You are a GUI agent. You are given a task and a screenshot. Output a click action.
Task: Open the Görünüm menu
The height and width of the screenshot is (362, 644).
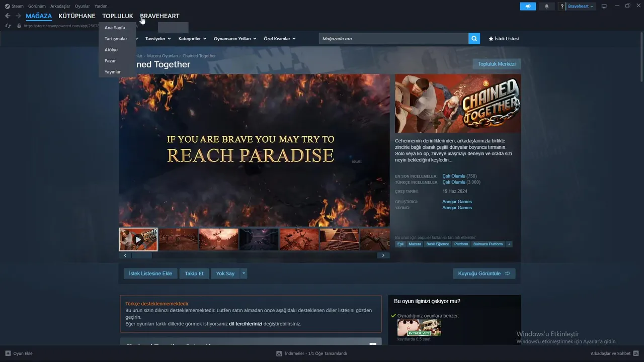[x=37, y=7]
